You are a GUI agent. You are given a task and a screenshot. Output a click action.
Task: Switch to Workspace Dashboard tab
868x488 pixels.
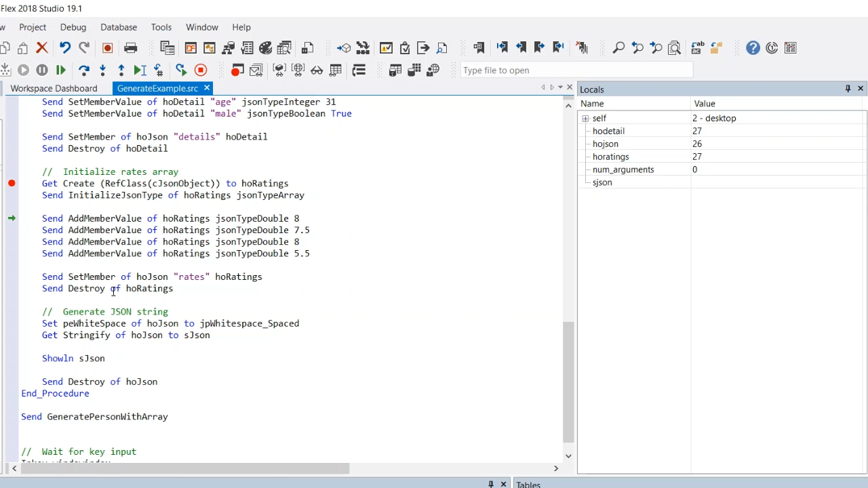(54, 88)
